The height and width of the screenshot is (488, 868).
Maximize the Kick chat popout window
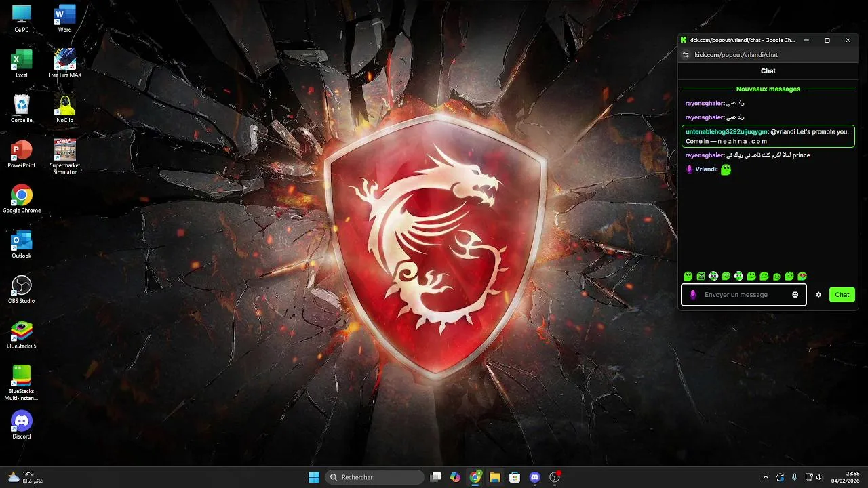point(827,40)
